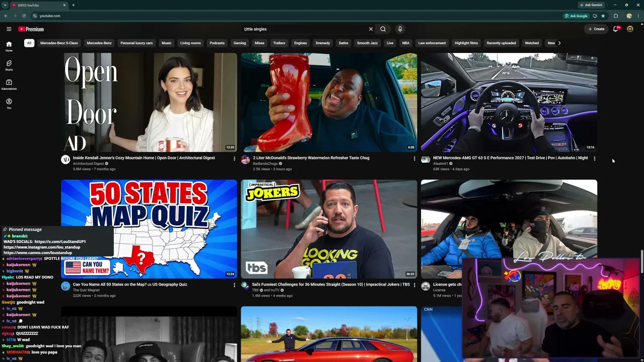
Task: Open Shorts in the sidebar
Action: click(x=9, y=65)
